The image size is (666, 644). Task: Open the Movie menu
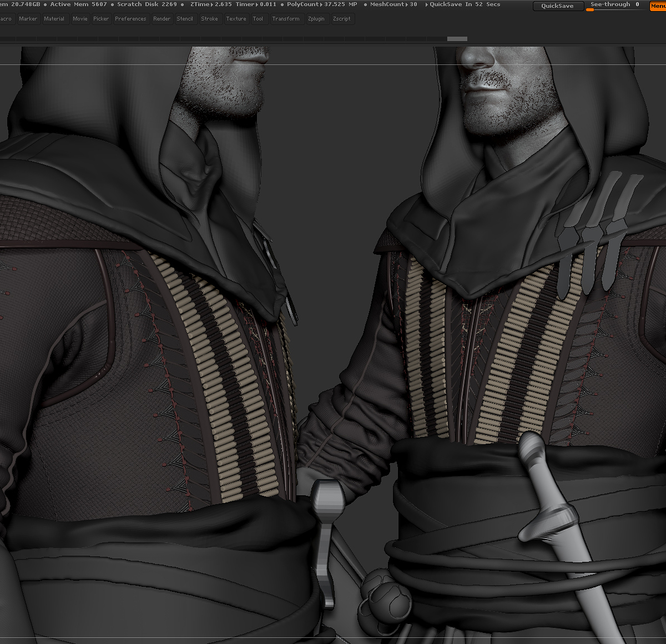pos(80,19)
